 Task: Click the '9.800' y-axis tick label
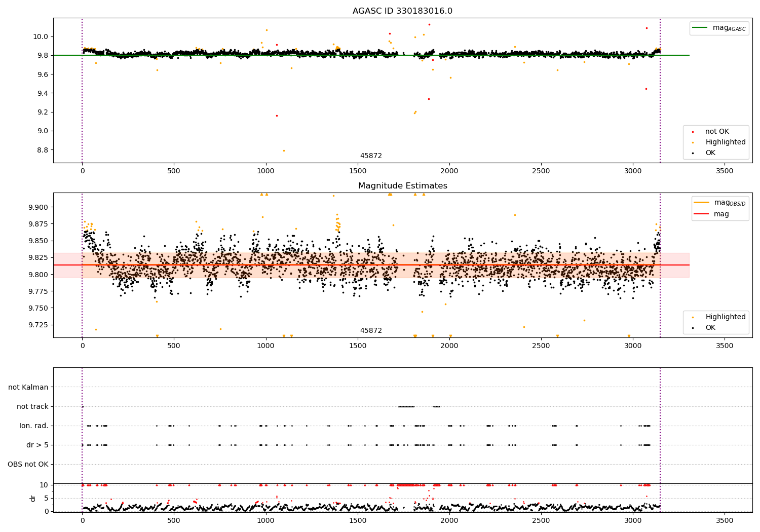tap(37, 275)
